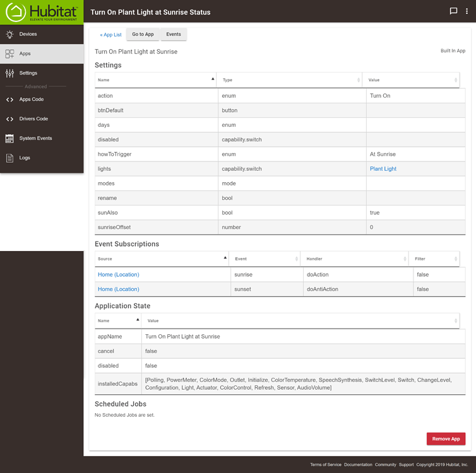Viewport: 476px width, 473px height.
Task: Select the 'Built In App' label
Action: [453, 51]
